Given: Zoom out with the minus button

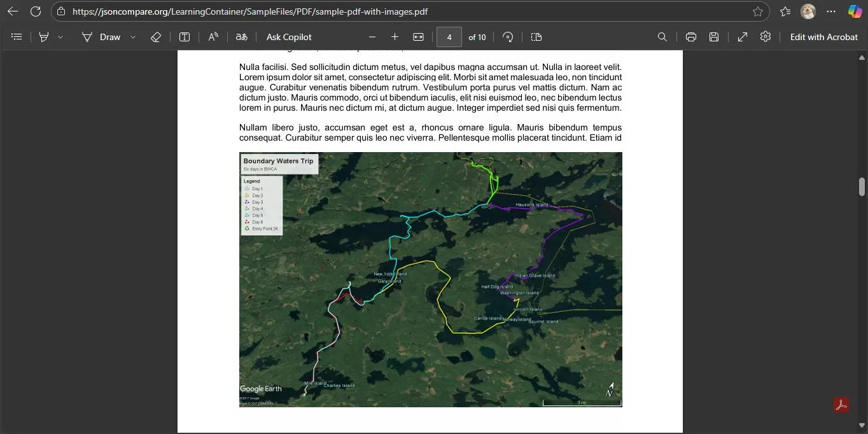Looking at the screenshot, I should point(372,37).
